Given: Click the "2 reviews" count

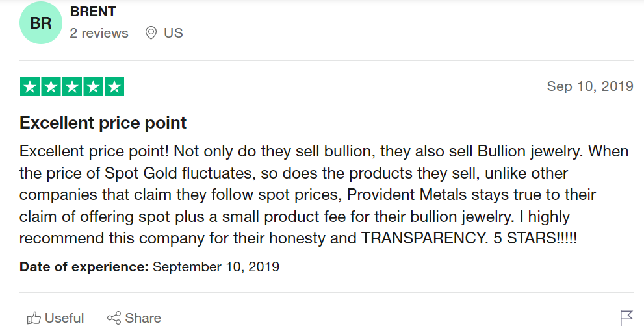Looking at the screenshot, I should click(x=99, y=33).
